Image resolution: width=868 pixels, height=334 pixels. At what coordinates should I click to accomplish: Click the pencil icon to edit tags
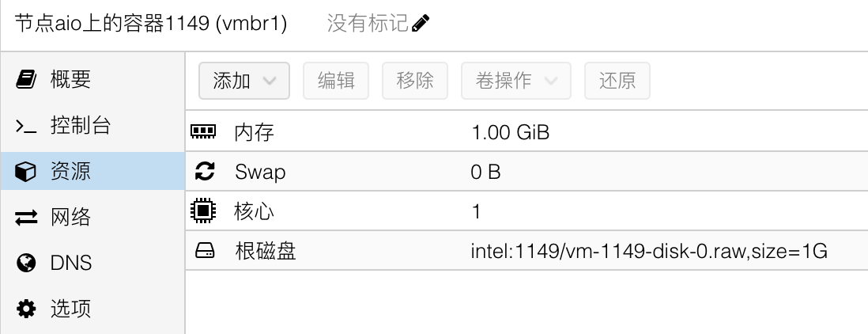421,24
